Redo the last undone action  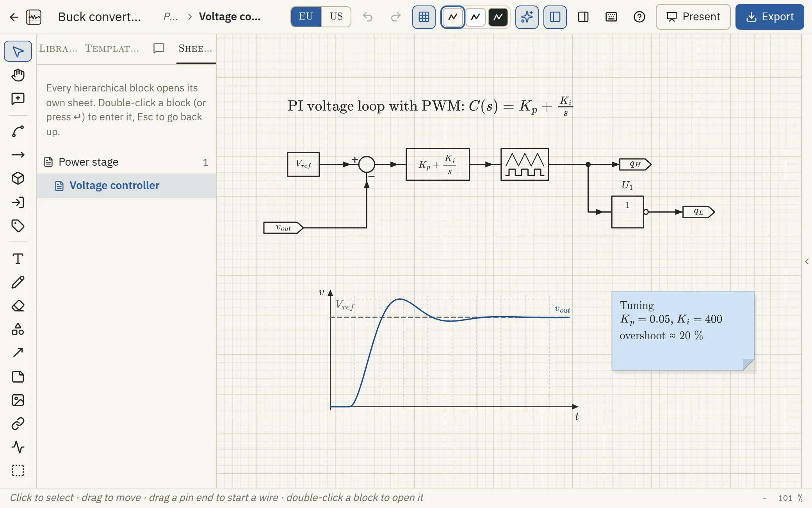click(396, 17)
